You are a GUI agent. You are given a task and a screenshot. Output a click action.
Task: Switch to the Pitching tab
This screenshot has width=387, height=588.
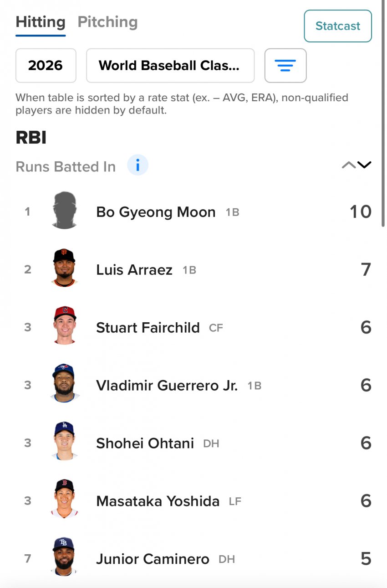[x=107, y=22]
